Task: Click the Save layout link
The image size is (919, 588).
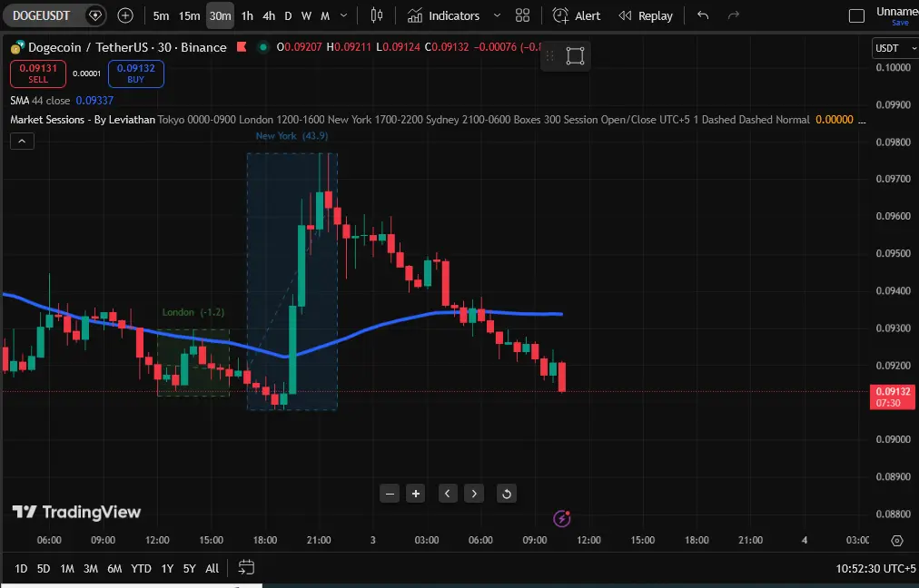Action: click(x=900, y=23)
